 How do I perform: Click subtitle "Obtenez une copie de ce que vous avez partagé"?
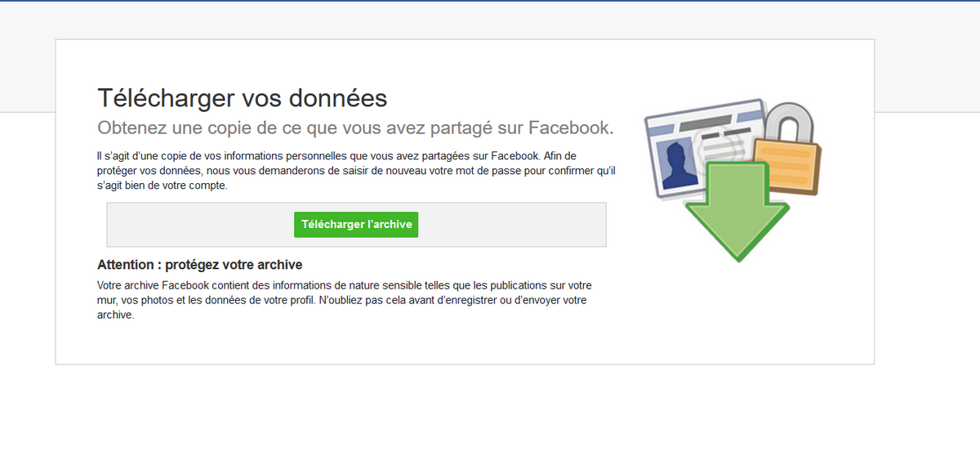tap(355, 128)
